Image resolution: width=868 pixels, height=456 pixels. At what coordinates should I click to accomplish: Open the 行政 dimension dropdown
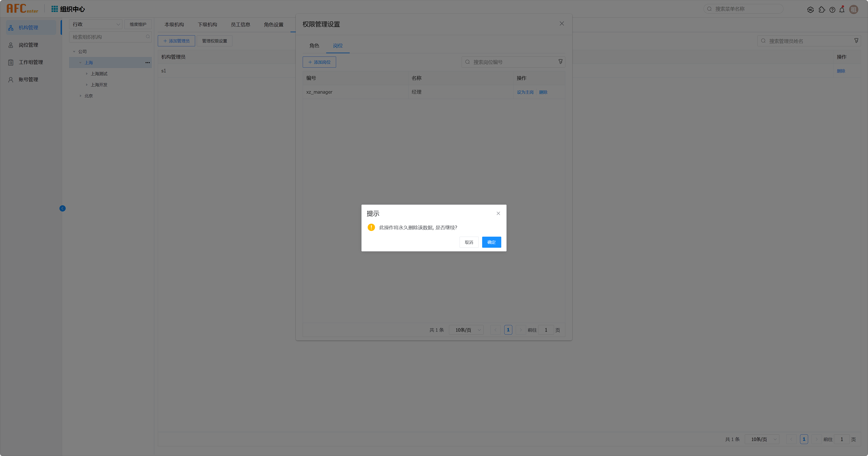click(96, 24)
